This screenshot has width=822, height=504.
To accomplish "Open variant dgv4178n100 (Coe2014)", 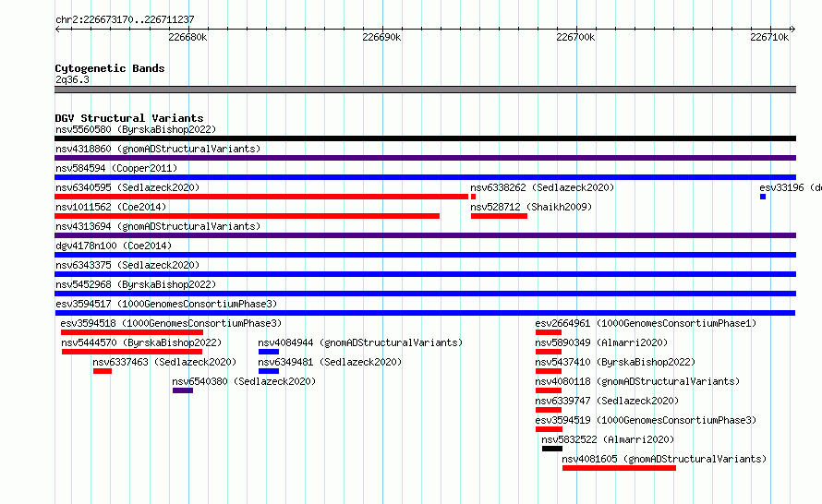I will 114,246.
